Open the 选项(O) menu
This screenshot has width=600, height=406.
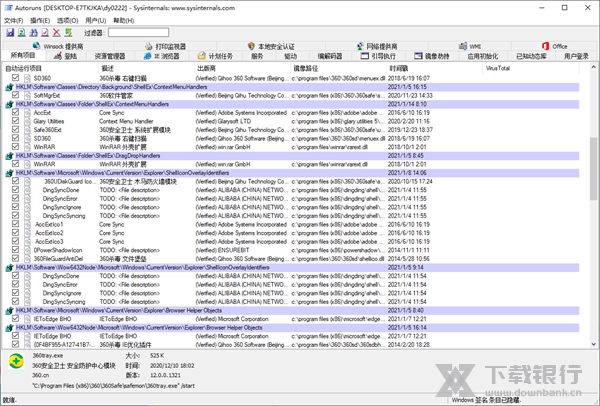68,21
